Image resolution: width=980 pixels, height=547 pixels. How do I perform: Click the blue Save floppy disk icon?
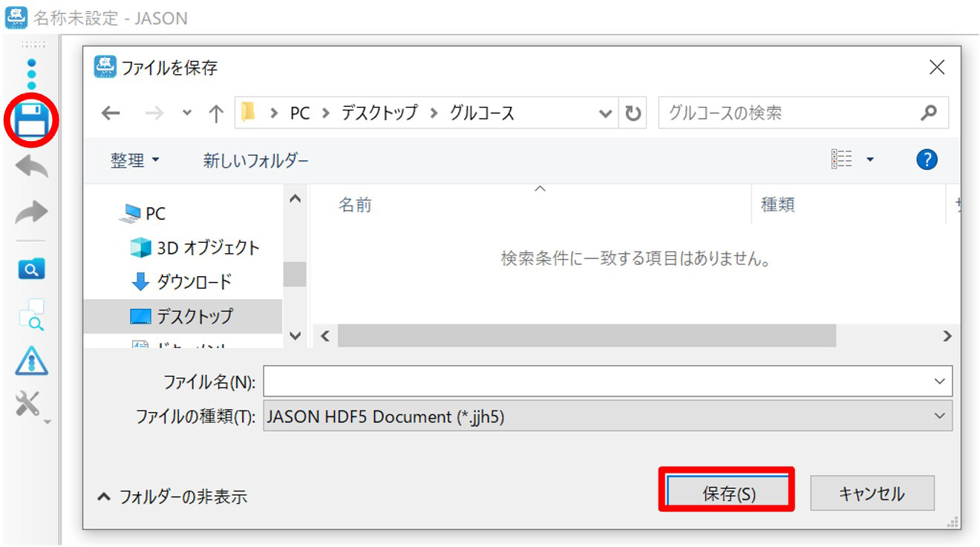point(31,119)
